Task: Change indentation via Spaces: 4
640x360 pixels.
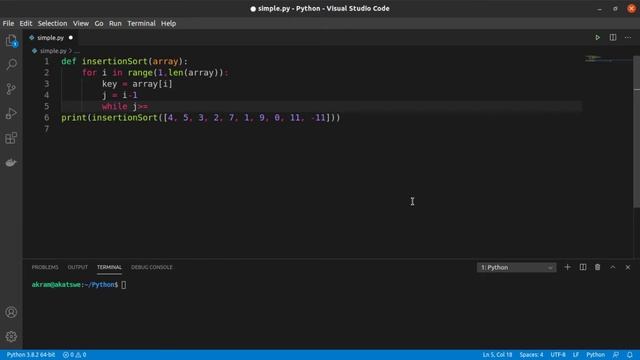Action: [x=531, y=355]
